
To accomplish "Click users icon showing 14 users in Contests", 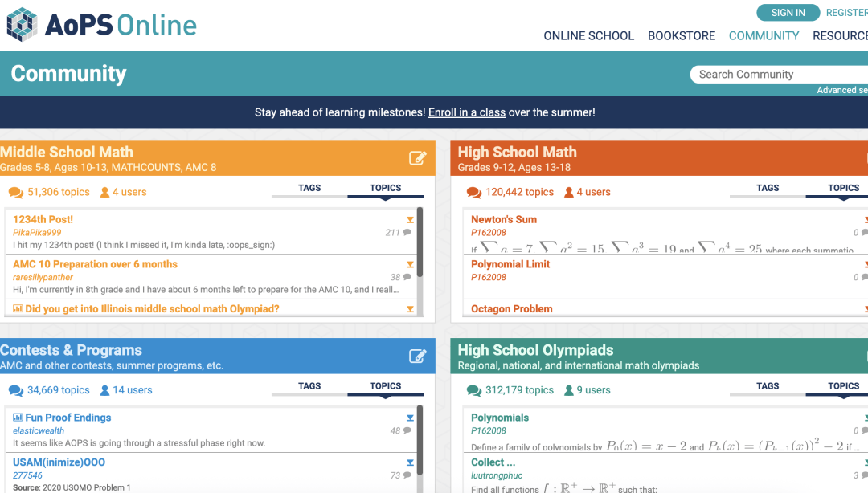I will click(104, 390).
